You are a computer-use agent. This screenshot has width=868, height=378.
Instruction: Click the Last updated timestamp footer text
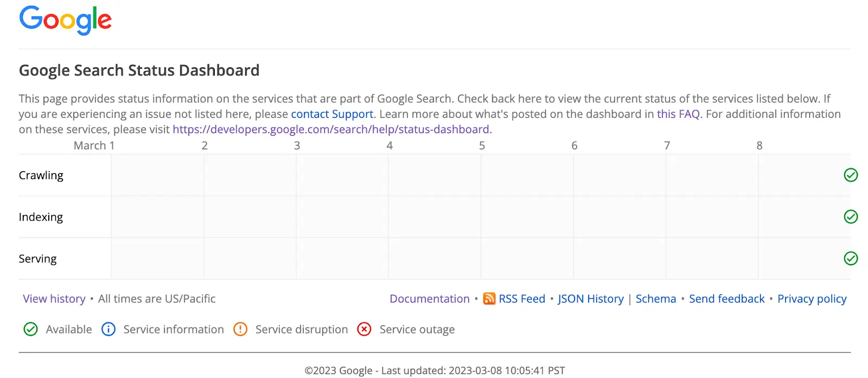(473, 370)
